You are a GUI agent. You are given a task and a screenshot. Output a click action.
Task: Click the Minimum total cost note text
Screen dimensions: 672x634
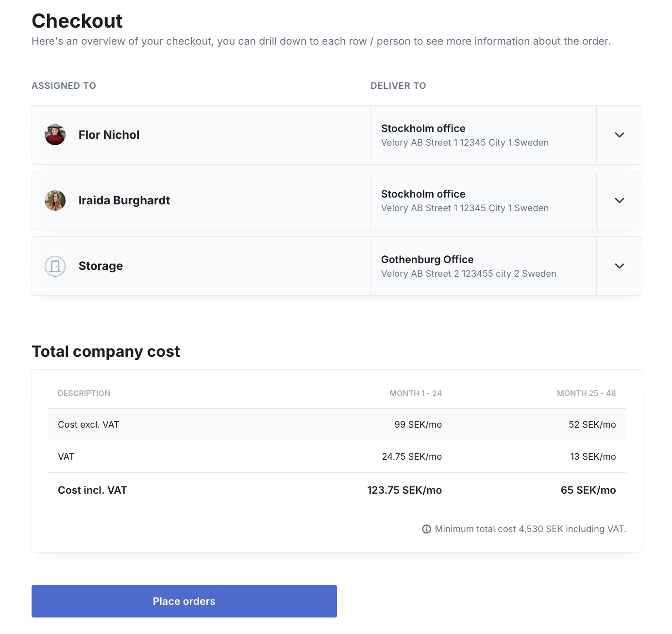point(531,529)
